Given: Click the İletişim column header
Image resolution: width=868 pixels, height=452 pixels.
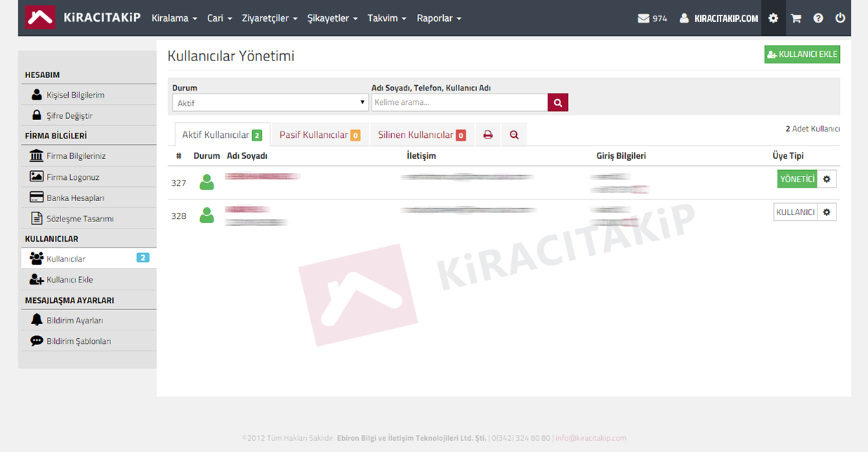Looking at the screenshot, I should pyautogui.click(x=421, y=156).
